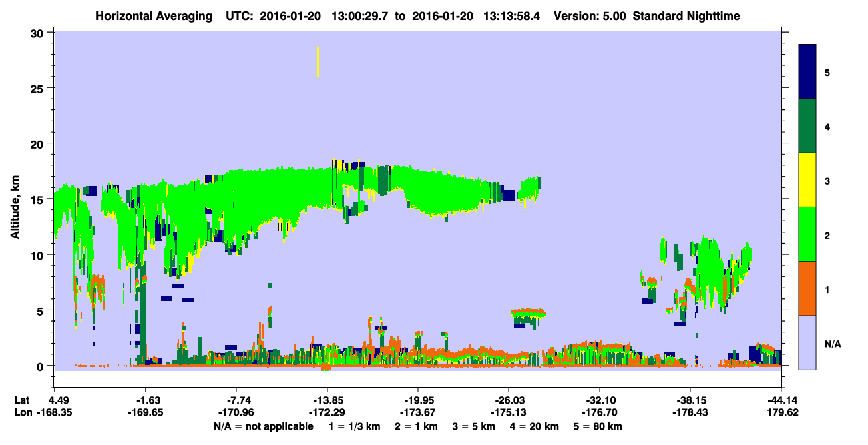Click the colorbar label 'N/A'
The width and height of the screenshot is (868, 445).
point(833,344)
